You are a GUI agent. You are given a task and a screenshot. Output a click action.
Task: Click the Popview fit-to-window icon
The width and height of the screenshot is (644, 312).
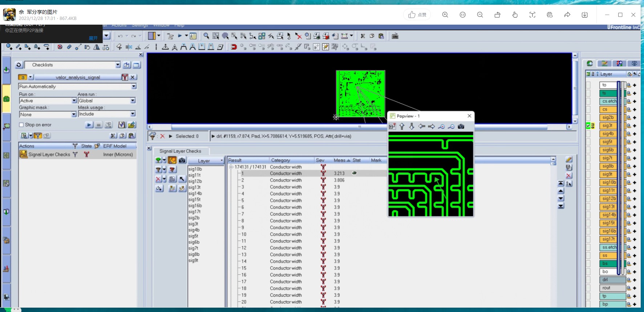(x=392, y=126)
